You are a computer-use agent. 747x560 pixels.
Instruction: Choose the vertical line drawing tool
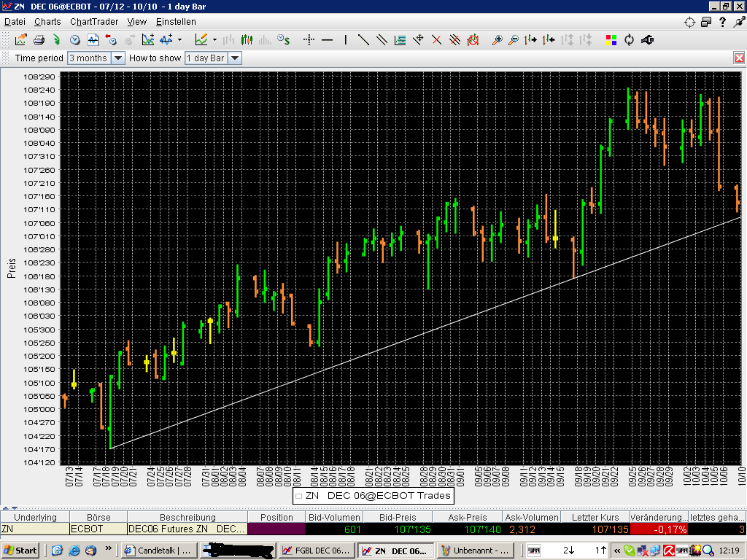pyautogui.click(x=346, y=40)
